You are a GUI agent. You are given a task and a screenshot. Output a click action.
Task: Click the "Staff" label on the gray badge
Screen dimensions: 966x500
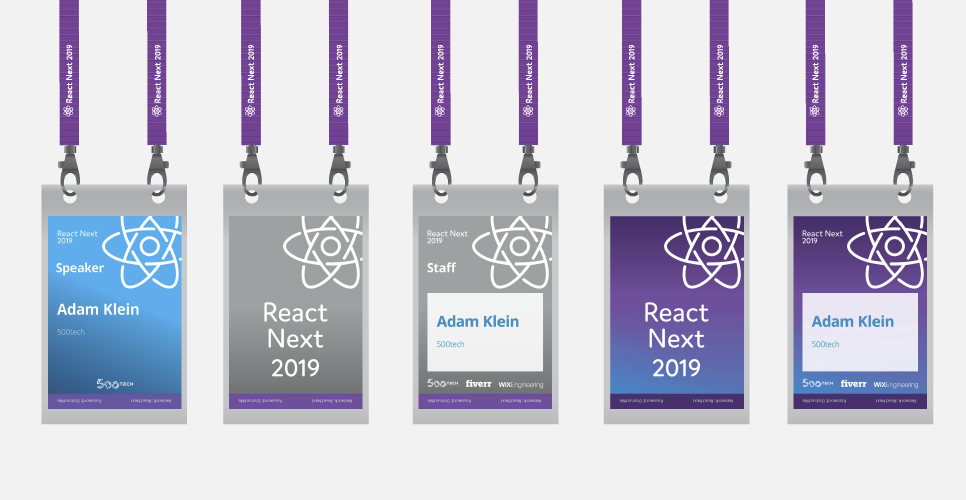click(441, 268)
